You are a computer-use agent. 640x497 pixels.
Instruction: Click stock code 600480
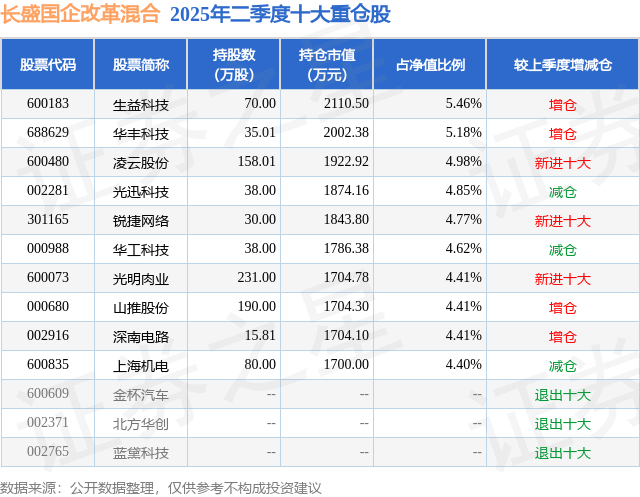point(48,162)
